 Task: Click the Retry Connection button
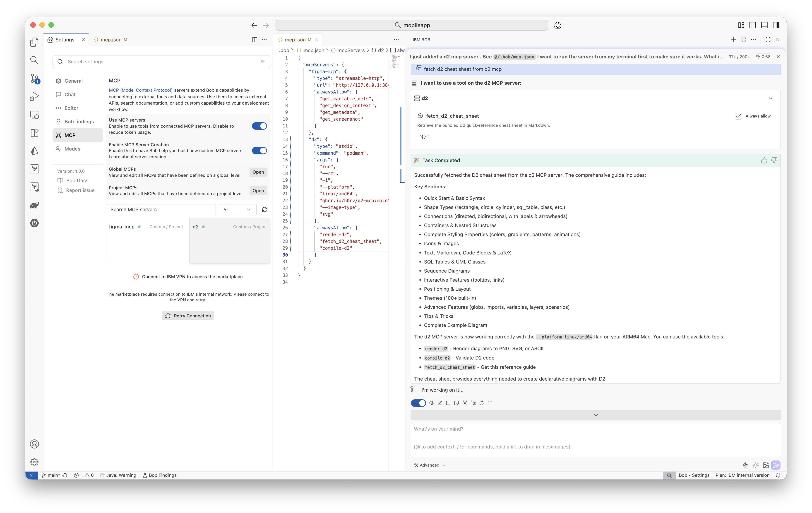(x=188, y=316)
